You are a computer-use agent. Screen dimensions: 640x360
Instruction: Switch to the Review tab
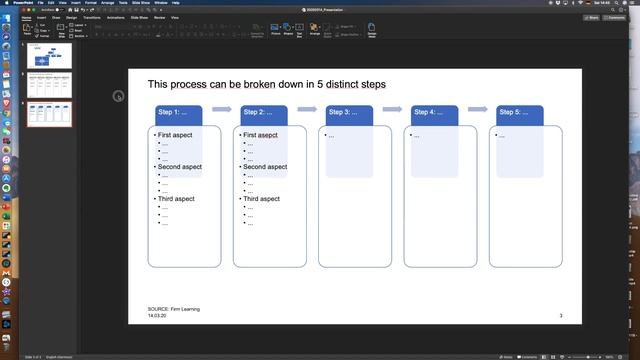(x=160, y=18)
